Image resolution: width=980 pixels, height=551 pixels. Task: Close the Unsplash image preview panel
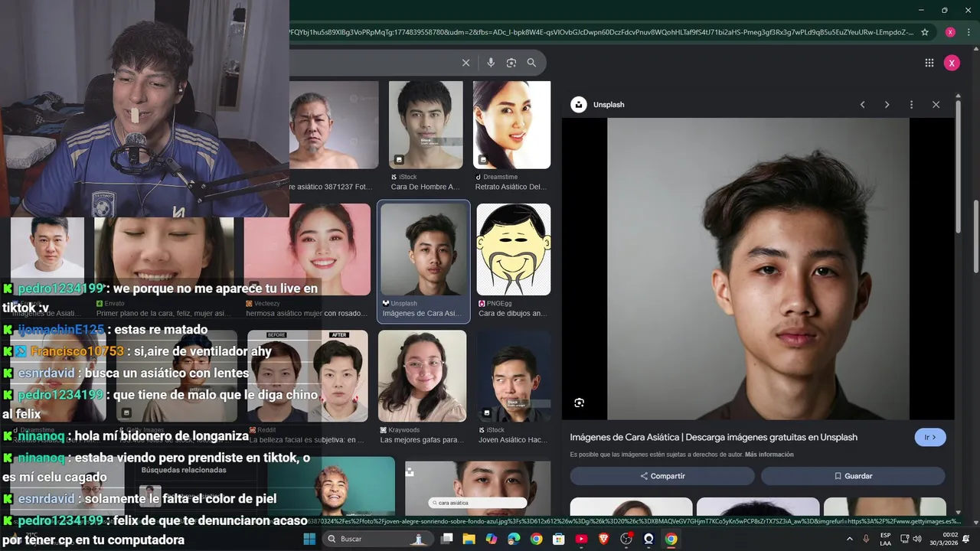[936, 105]
